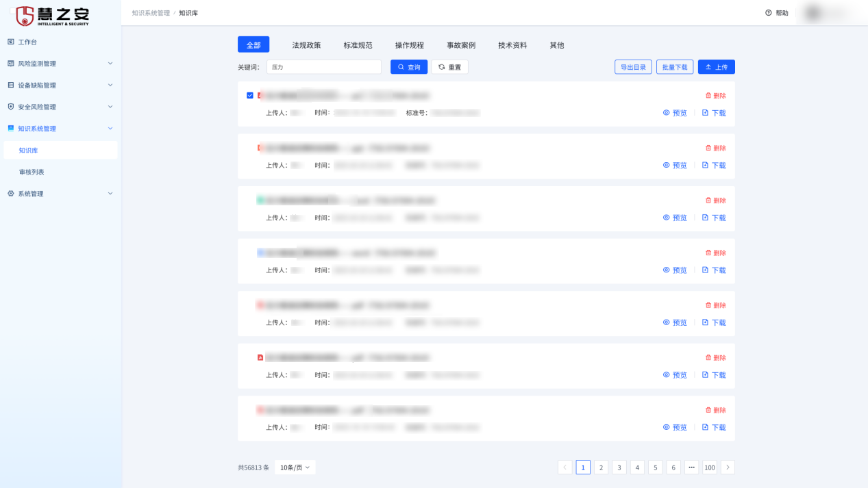This screenshot has width=868, height=488.
Task: Click the refresh icon in 重置 button
Action: [442, 67]
